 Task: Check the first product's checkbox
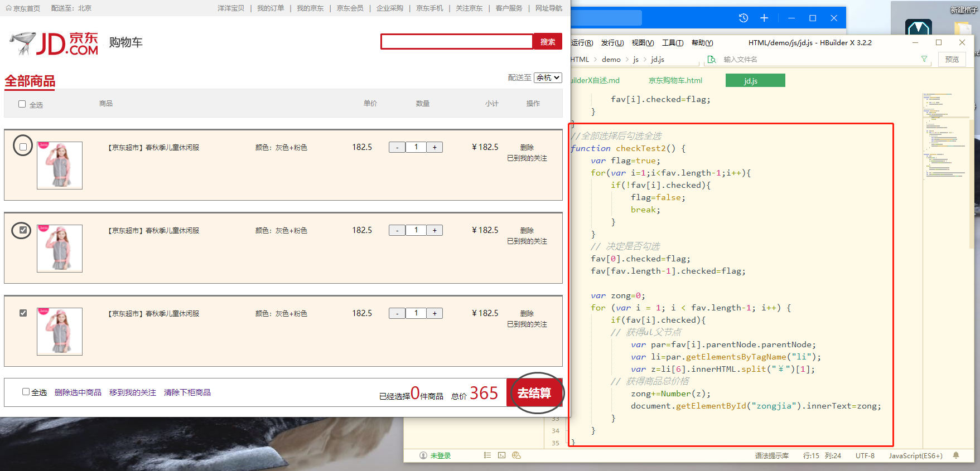(23, 147)
